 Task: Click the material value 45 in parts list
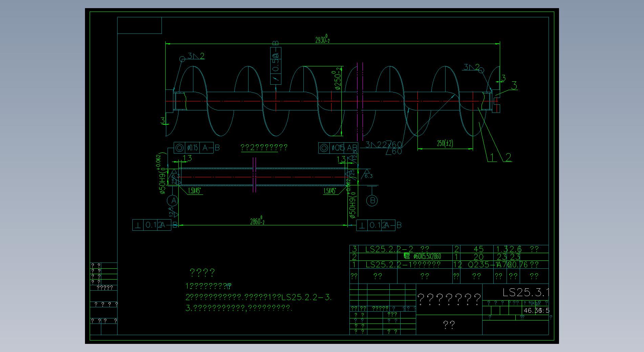coord(478,249)
